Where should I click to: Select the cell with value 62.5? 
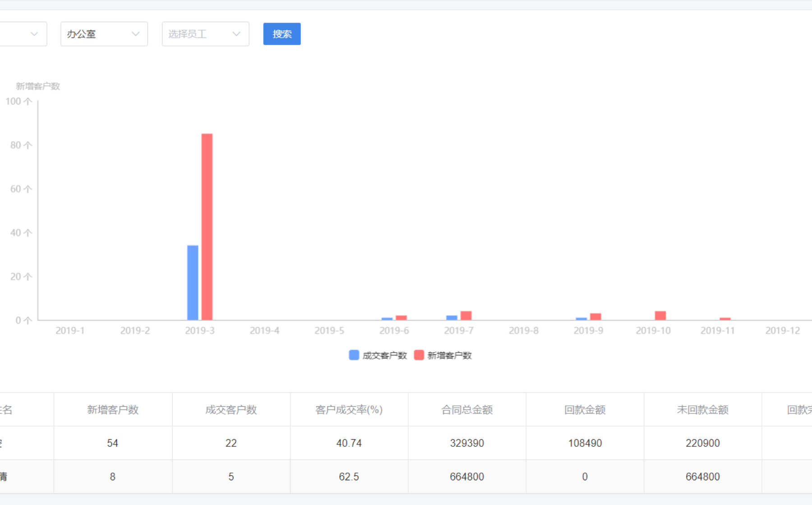(349, 477)
